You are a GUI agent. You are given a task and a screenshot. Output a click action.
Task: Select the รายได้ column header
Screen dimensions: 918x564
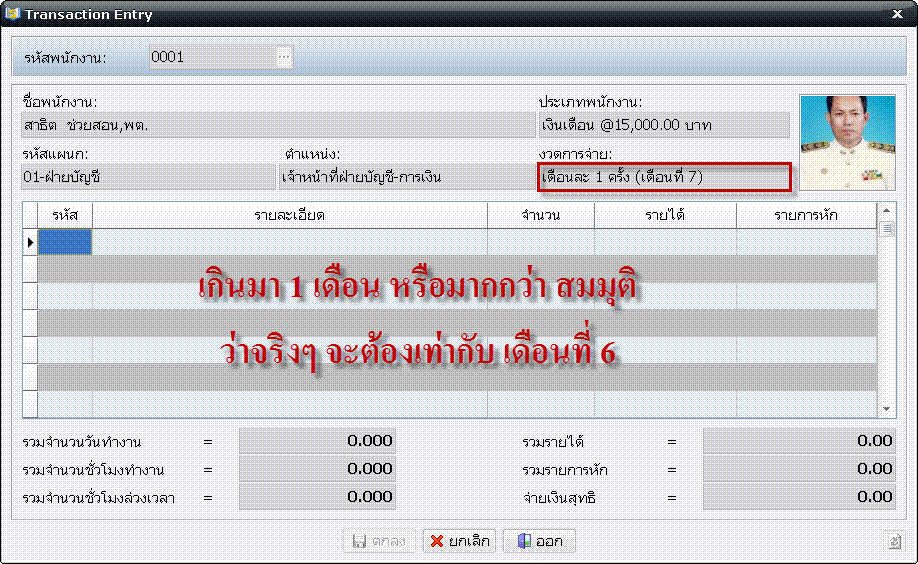665,215
